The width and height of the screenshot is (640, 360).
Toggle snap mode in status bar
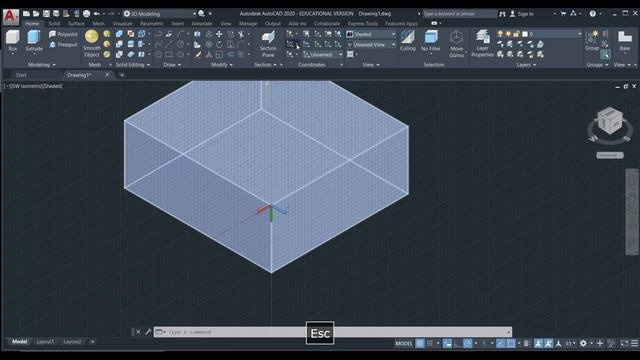[430, 343]
